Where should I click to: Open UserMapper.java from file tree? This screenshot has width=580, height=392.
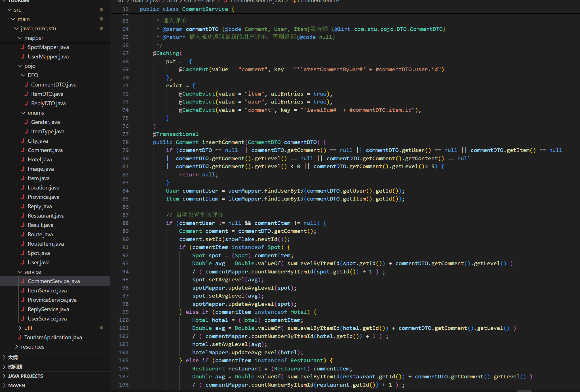click(x=48, y=56)
